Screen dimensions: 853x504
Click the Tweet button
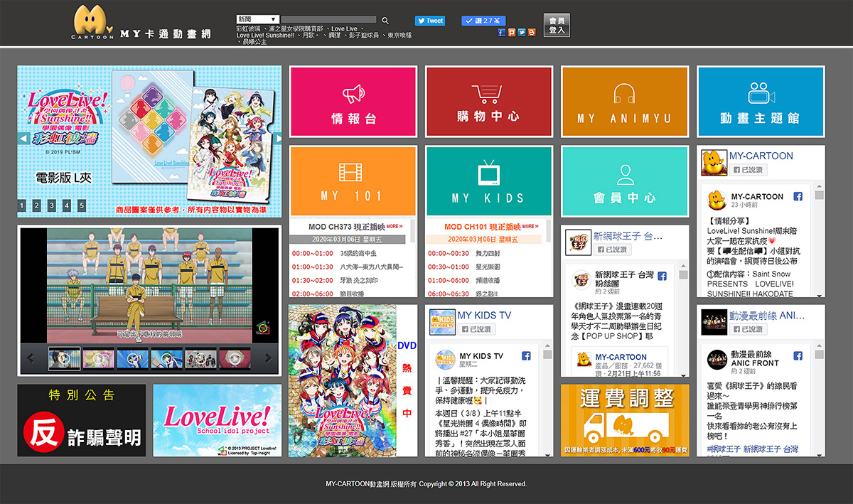coord(430,21)
